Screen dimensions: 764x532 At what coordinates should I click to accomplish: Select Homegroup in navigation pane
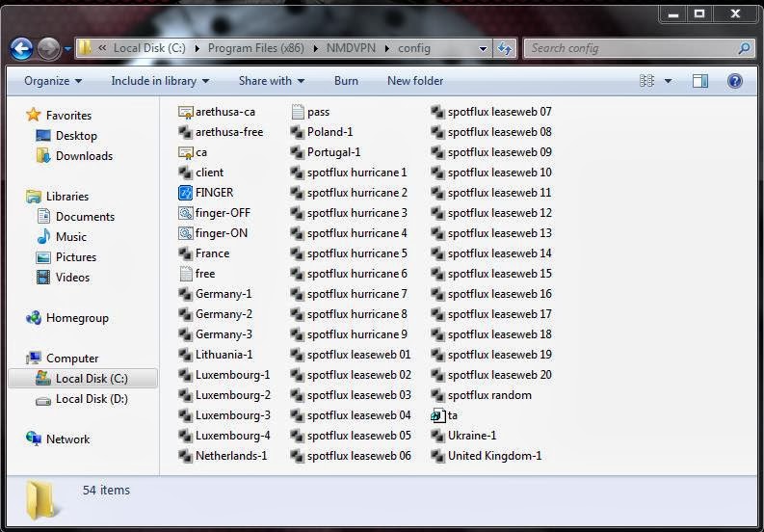[x=77, y=318]
